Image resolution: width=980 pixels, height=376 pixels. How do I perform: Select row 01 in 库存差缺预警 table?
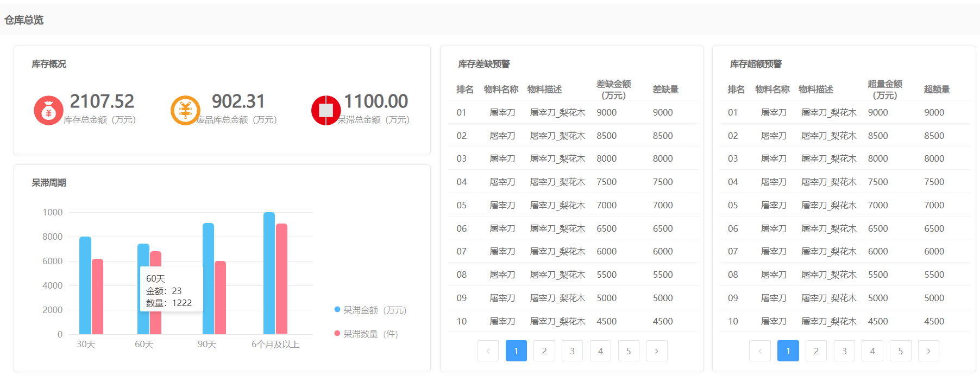point(573,112)
